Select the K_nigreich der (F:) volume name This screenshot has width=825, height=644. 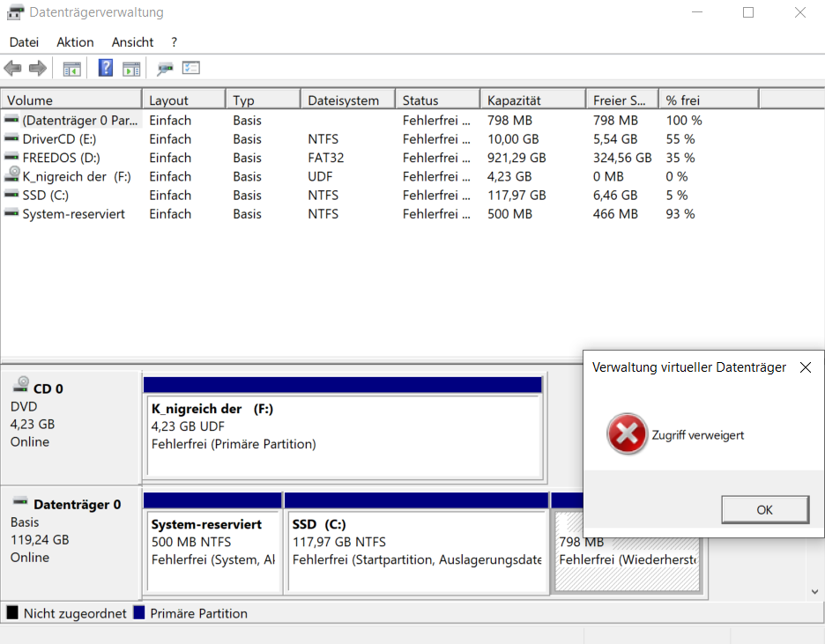tap(77, 177)
